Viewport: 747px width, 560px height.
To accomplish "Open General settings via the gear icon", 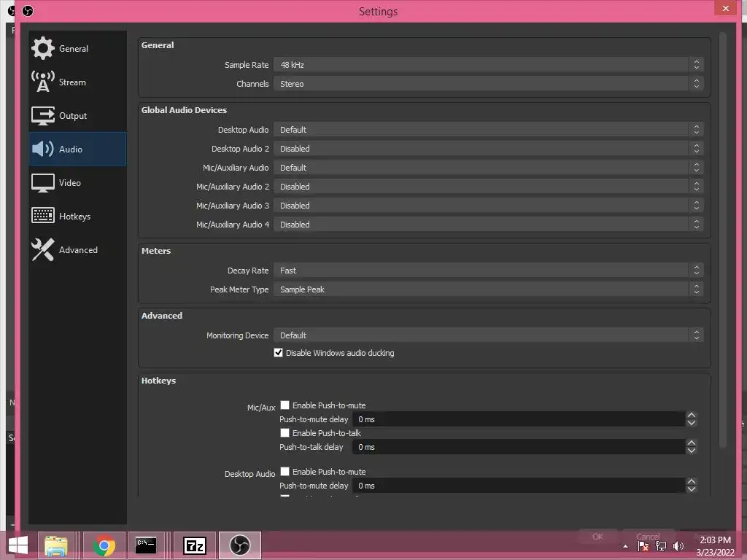I will tap(42, 48).
